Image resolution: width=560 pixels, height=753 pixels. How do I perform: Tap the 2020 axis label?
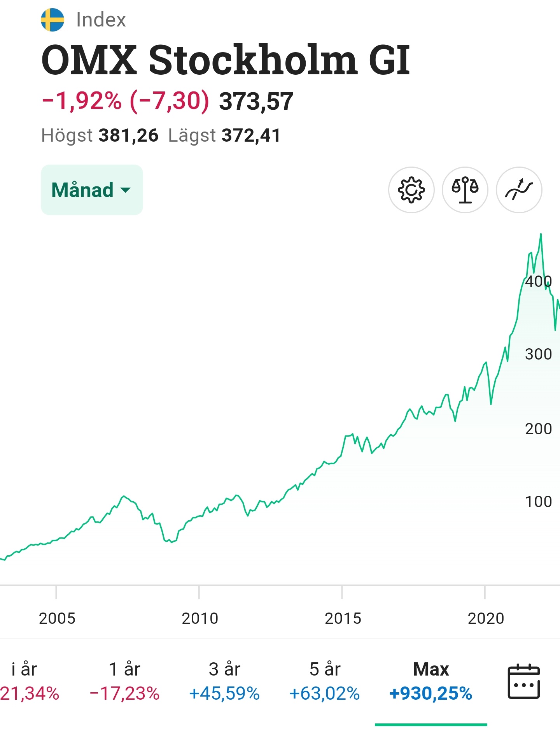486,618
